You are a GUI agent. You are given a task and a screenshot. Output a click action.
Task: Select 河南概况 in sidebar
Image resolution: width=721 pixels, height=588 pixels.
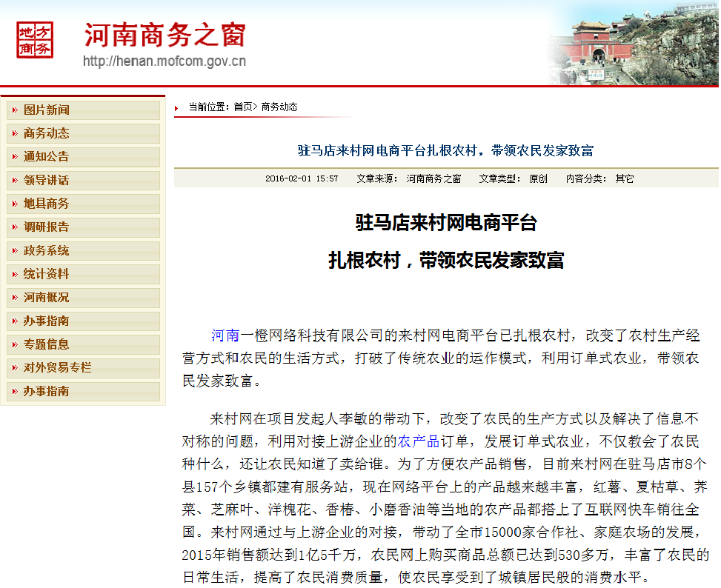coord(83,298)
